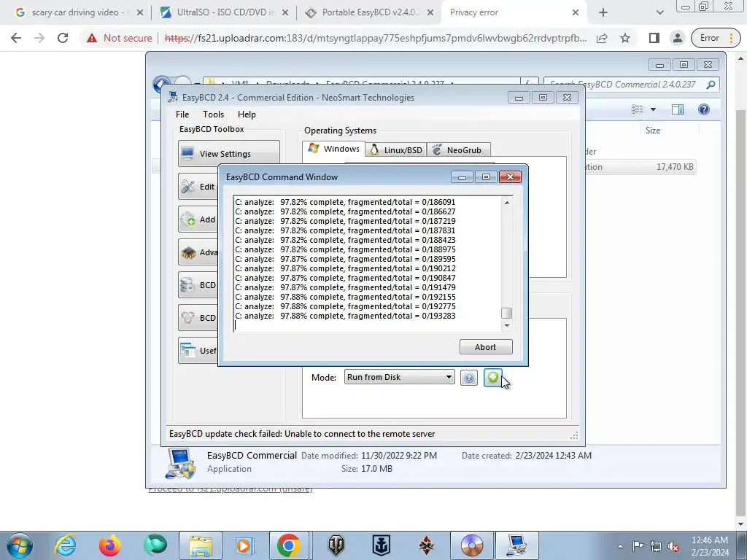Click the 17,470 KB file size cell
The image size is (747, 560).
pyautogui.click(x=675, y=167)
